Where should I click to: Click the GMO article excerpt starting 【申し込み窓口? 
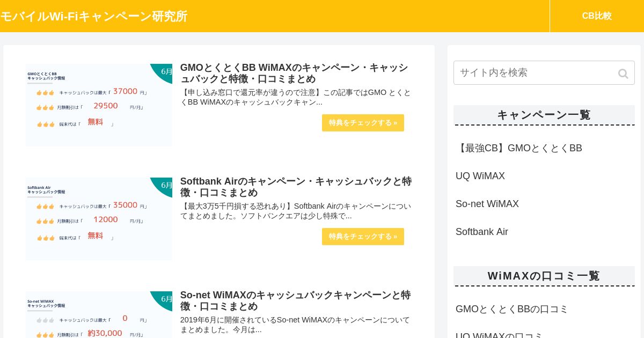tap(296, 97)
